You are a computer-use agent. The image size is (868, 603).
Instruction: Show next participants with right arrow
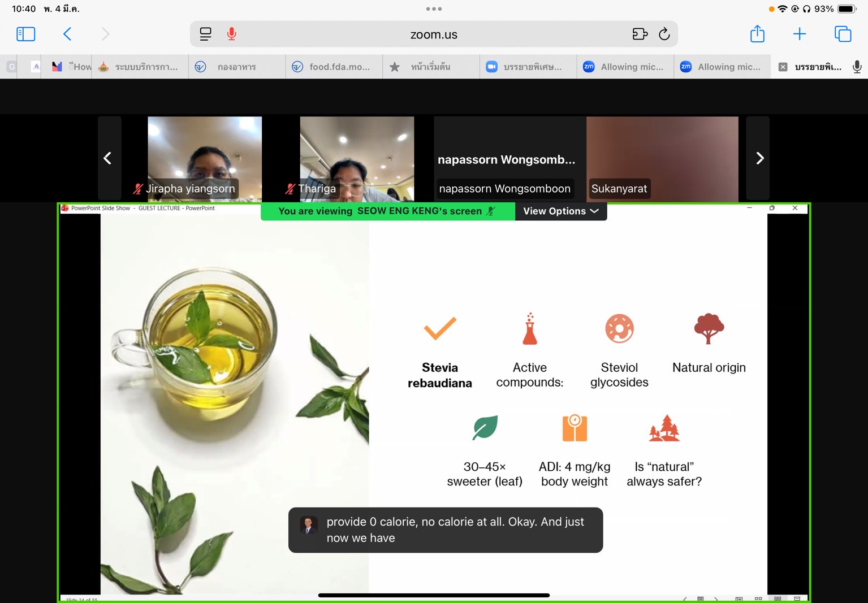tap(759, 158)
